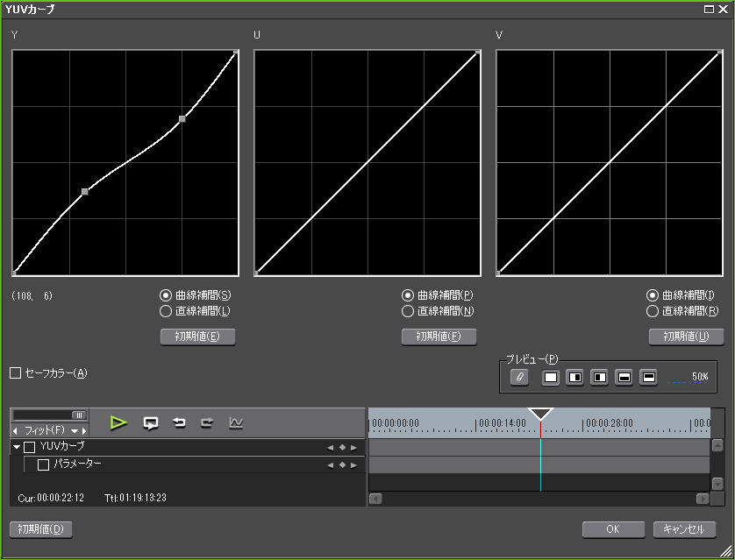
Task: Go to next keyframe on パラメーター row
Action: (x=354, y=465)
